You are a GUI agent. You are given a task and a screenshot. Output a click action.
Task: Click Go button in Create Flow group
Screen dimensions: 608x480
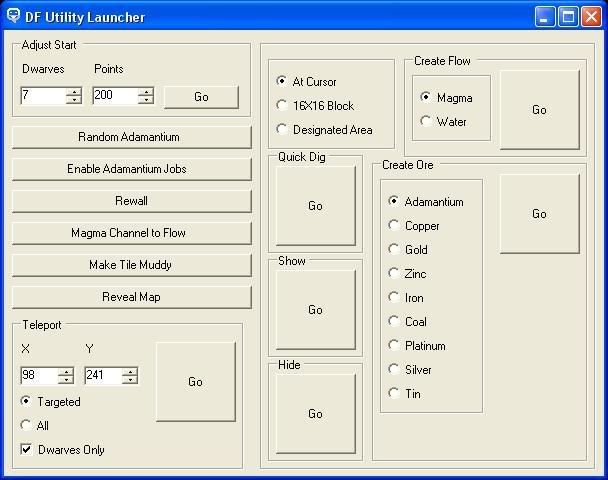click(539, 110)
